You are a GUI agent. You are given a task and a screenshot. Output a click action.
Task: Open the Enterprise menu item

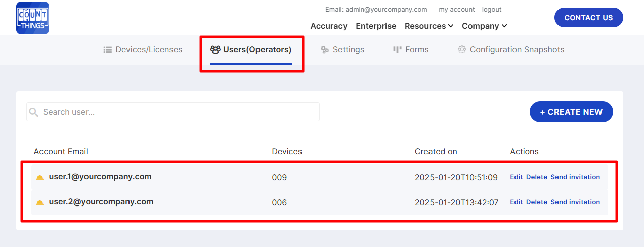coord(376,26)
